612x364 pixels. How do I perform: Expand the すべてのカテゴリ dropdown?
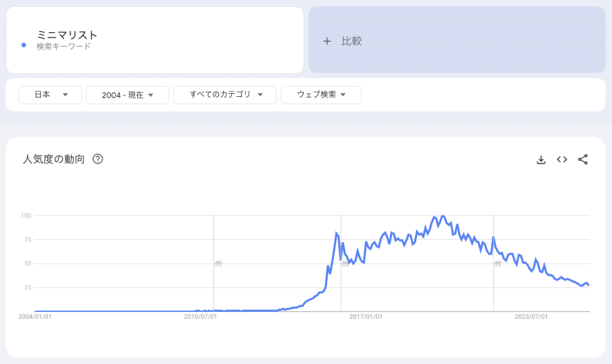[x=225, y=95]
